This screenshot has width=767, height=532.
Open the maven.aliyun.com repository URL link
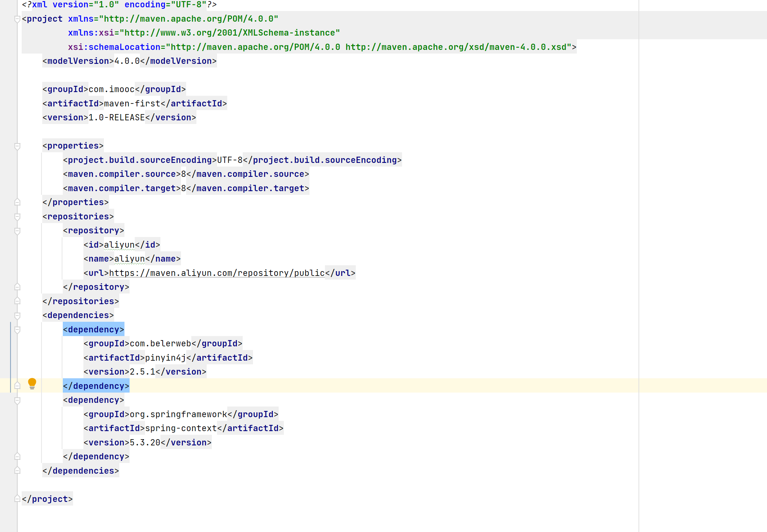217,273
